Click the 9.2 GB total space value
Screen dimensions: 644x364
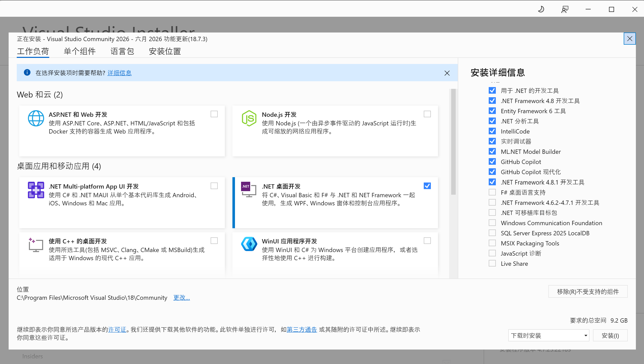pyautogui.click(x=619, y=320)
